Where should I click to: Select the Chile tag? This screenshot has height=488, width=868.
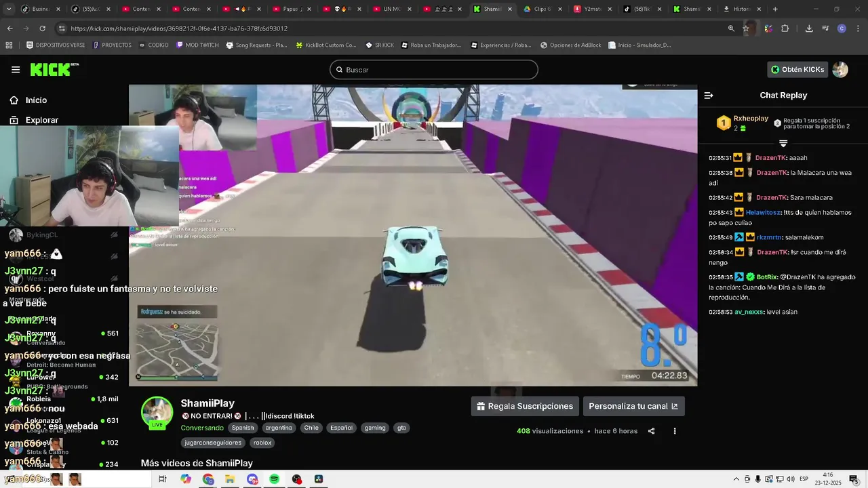[x=311, y=428]
